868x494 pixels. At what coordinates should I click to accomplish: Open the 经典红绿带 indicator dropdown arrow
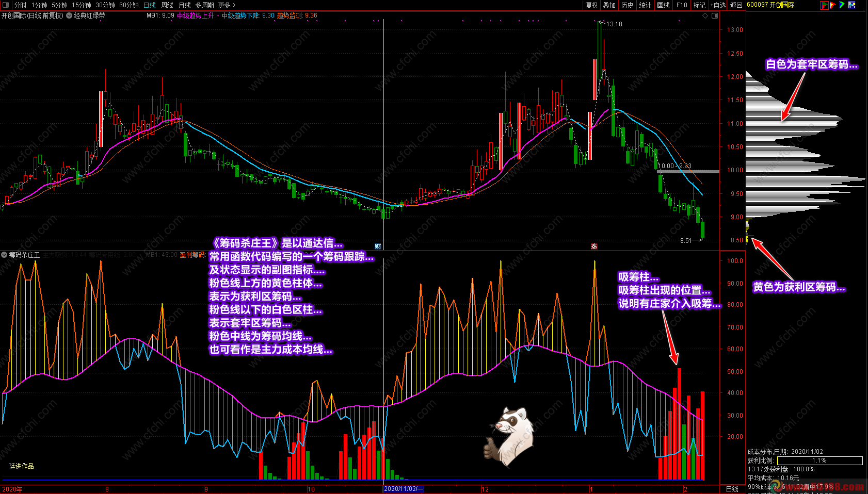[69, 15]
